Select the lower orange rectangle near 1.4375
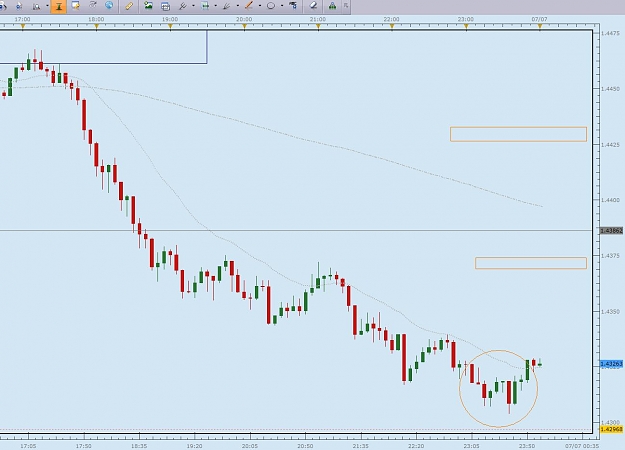The image size is (625, 450). (x=531, y=263)
